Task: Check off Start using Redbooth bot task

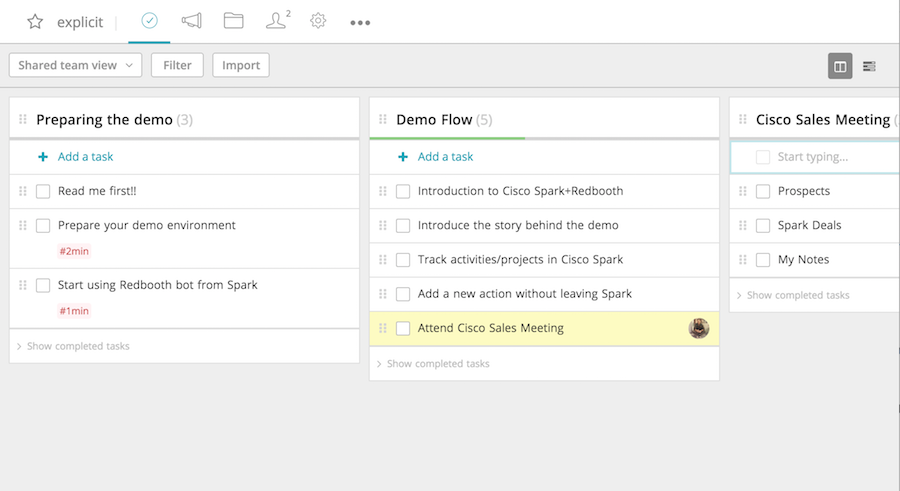Action: tap(43, 285)
